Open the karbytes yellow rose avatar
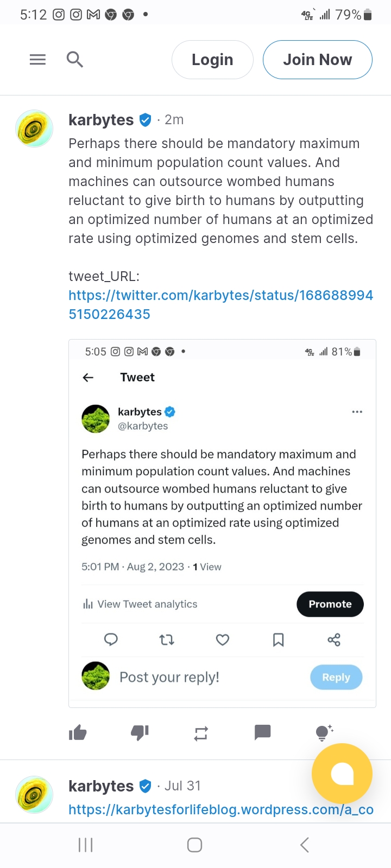The width and height of the screenshot is (391, 868). pos(34,129)
